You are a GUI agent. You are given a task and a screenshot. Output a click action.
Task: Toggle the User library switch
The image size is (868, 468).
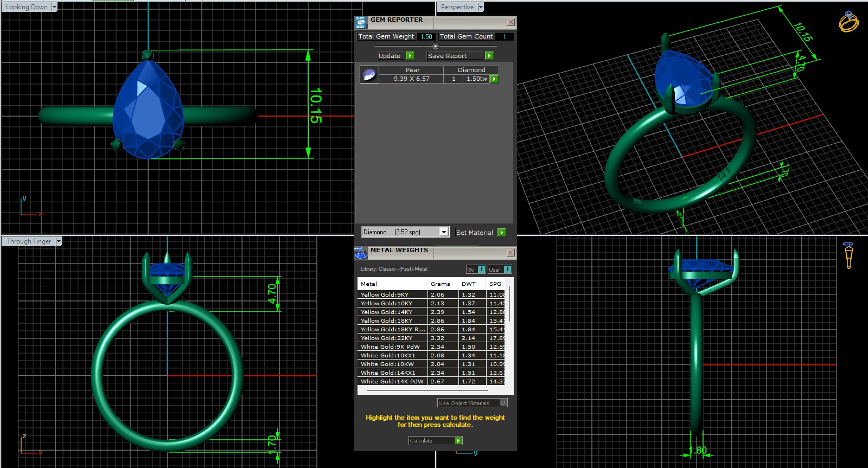point(507,270)
